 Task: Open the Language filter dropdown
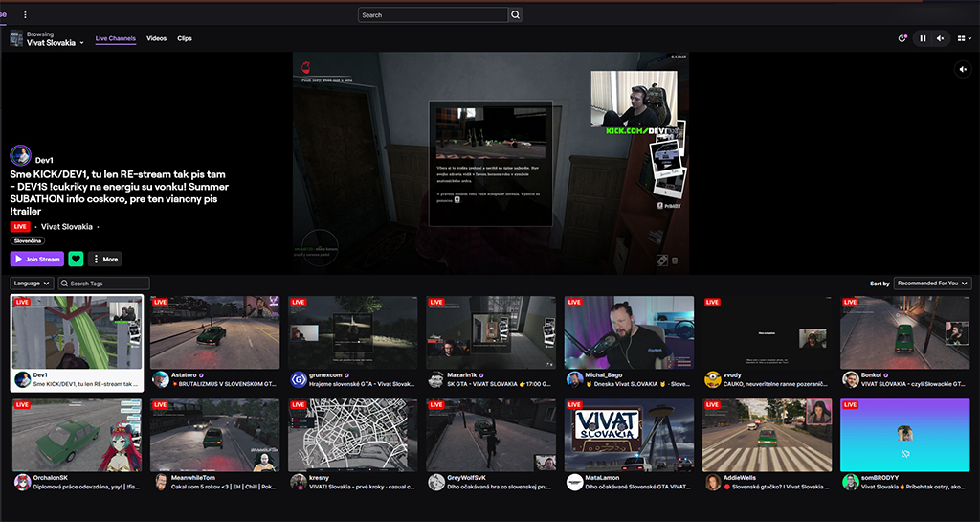(32, 284)
